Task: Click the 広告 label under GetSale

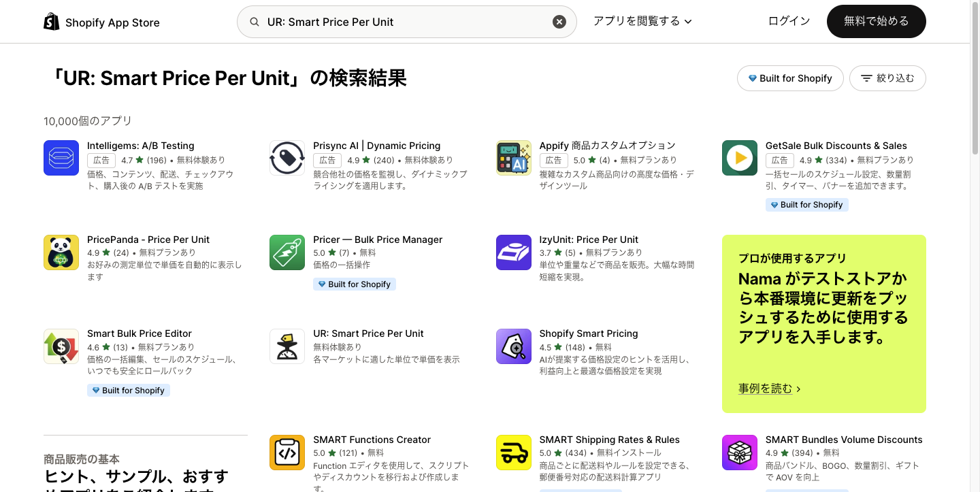Action: (x=780, y=161)
